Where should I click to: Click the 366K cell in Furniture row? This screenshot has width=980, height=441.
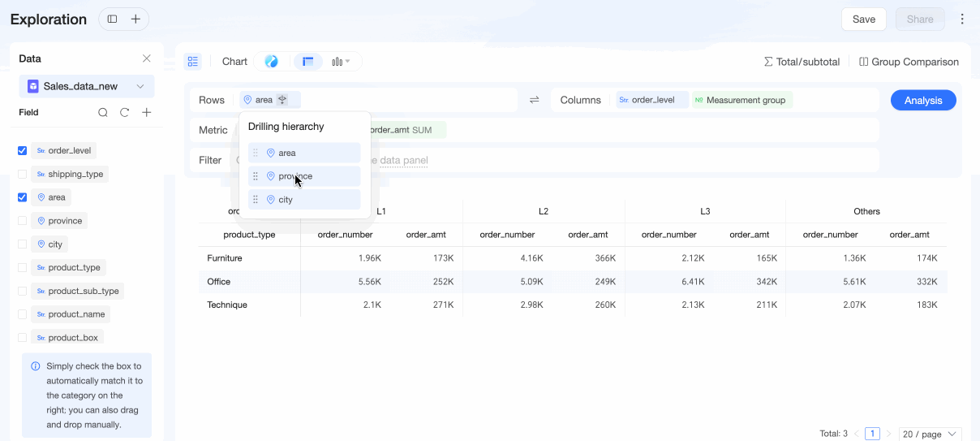(604, 258)
